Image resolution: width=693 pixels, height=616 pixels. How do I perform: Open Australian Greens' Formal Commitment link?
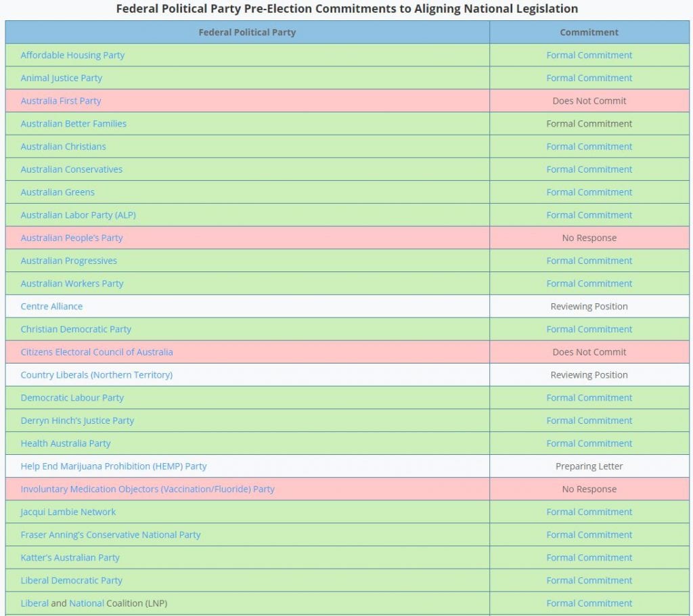[x=589, y=192]
